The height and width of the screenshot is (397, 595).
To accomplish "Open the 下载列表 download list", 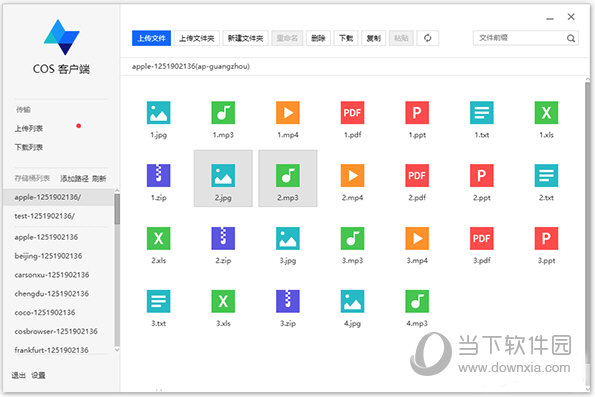I will coord(29,147).
